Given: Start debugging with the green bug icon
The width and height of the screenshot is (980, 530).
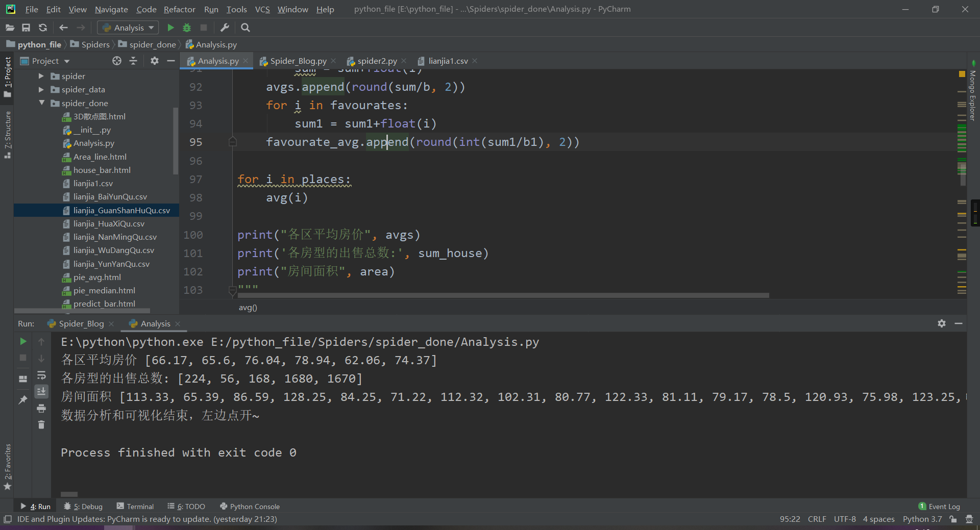Looking at the screenshot, I should [187, 28].
